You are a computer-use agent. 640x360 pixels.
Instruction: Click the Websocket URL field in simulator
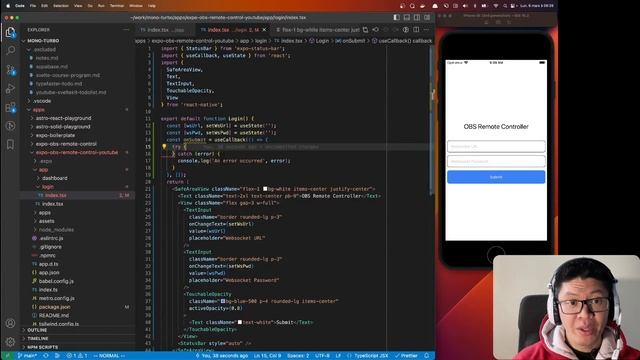tap(496, 146)
